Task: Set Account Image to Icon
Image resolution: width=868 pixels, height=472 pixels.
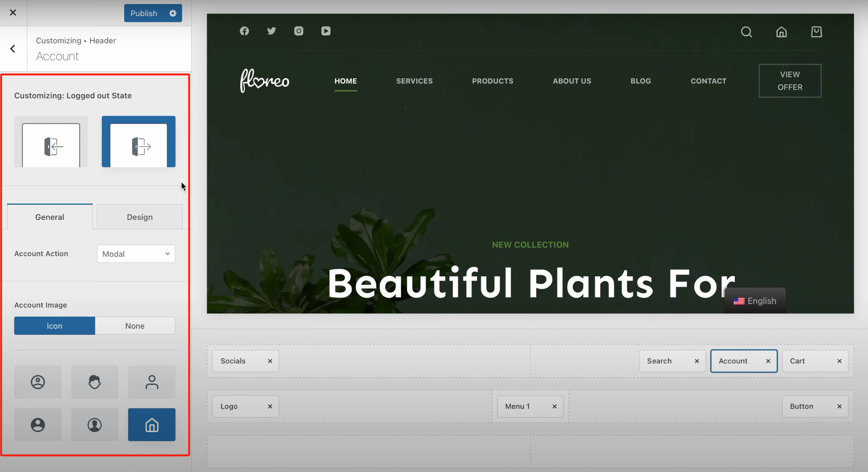Action: 54,326
